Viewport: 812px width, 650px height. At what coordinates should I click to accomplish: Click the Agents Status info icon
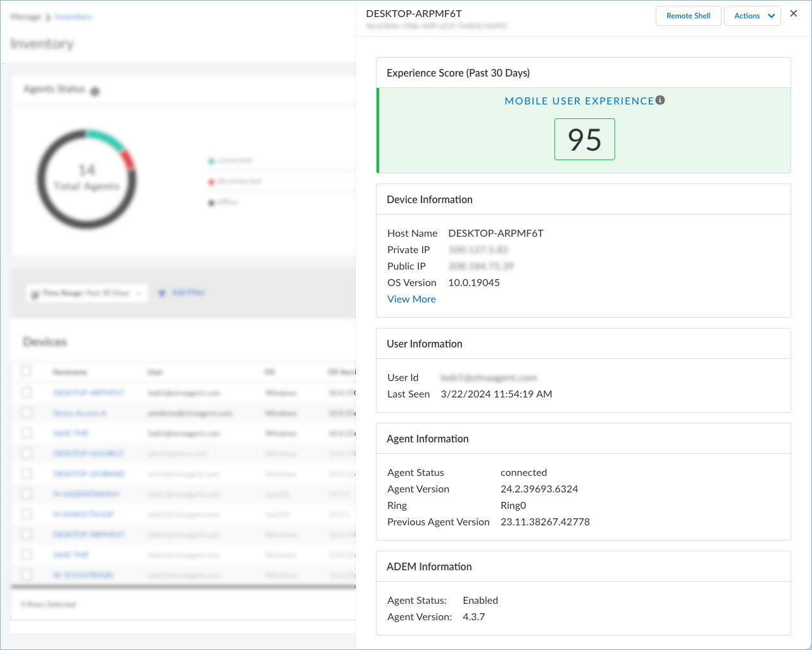coord(95,92)
